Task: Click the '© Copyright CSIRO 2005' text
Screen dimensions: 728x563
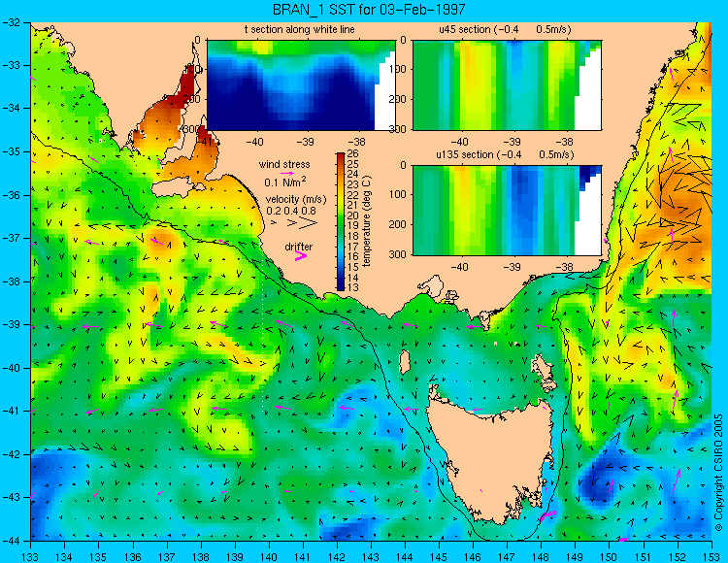Action: (718, 474)
